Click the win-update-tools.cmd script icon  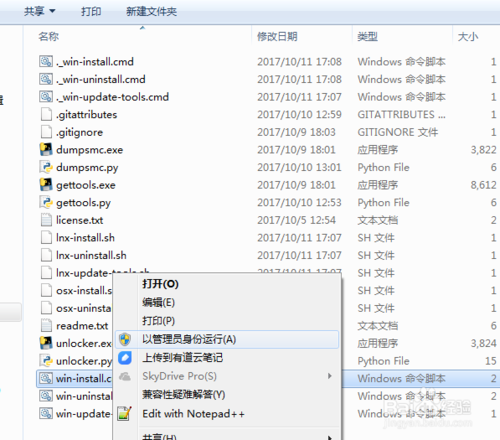[x=46, y=414]
